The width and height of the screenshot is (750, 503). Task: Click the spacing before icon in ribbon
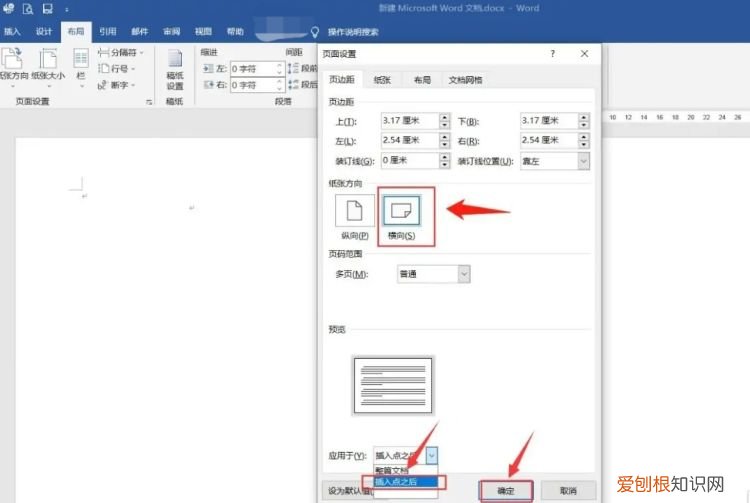[293, 68]
